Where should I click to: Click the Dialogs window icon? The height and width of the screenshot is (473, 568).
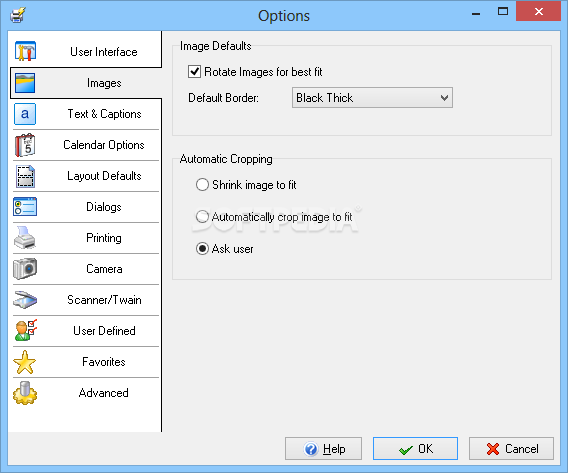coord(25,207)
